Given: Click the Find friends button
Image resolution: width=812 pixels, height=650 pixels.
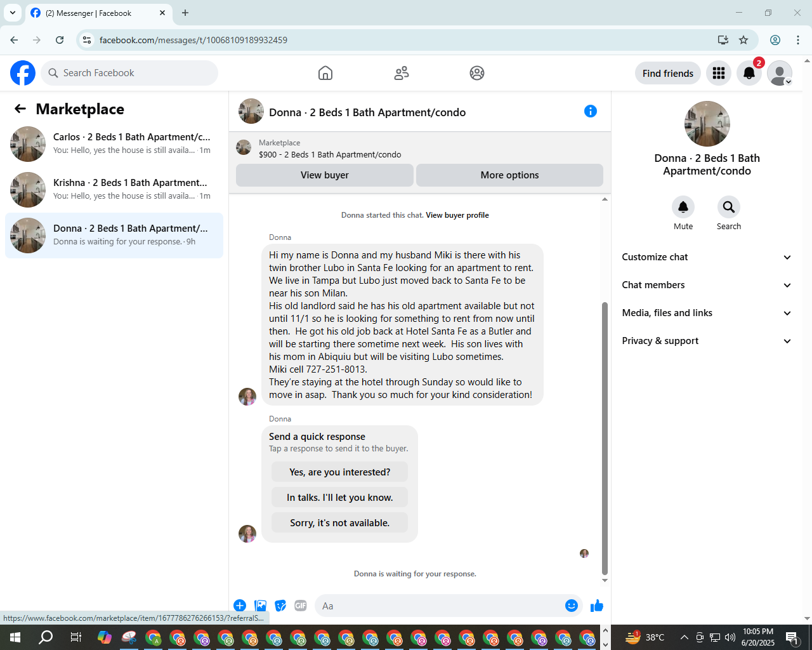Looking at the screenshot, I should coord(668,73).
